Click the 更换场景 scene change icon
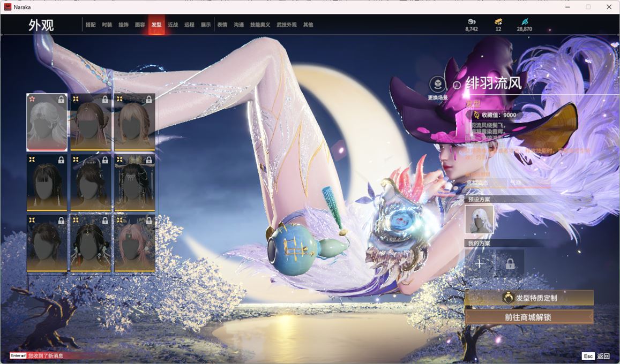Viewport: 620px width, 364px height. pyautogui.click(x=437, y=84)
